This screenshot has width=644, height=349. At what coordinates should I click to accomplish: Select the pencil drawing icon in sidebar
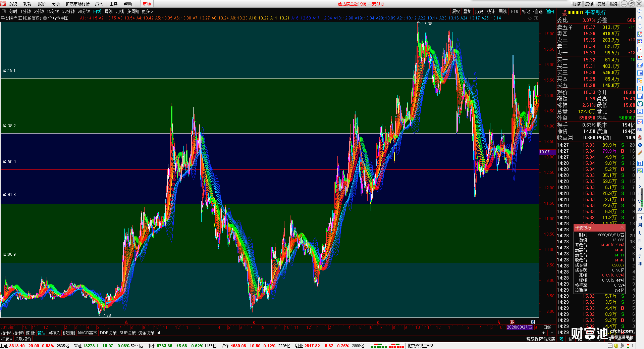coord(640,153)
